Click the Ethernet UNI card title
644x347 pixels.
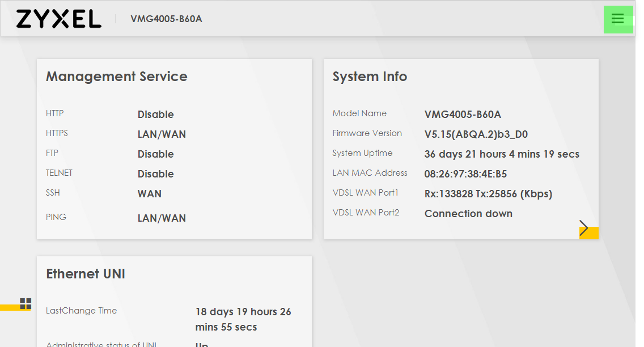click(86, 274)
